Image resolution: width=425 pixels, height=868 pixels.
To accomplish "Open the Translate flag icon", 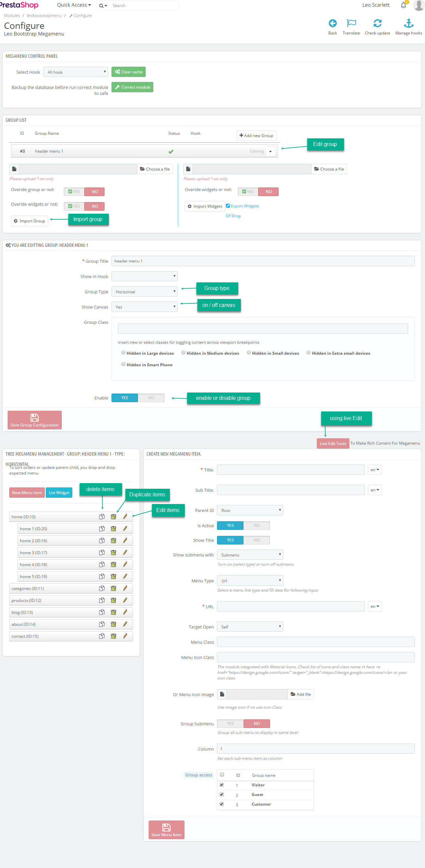I will click(351, 23).
